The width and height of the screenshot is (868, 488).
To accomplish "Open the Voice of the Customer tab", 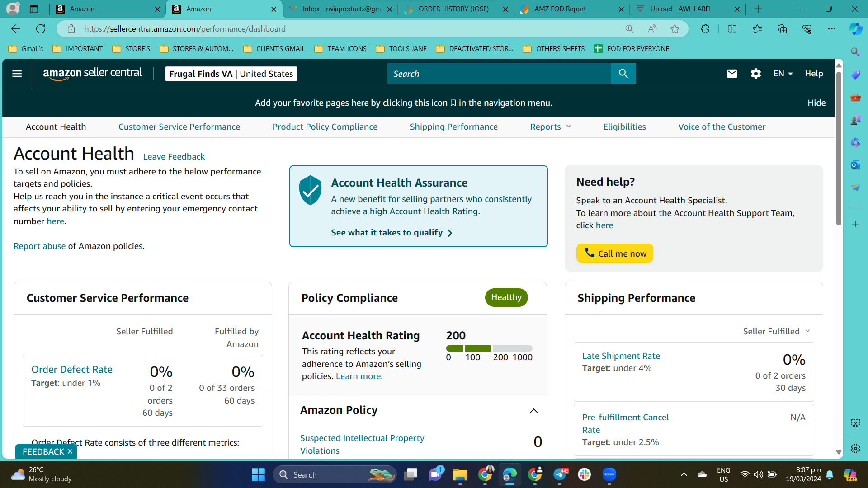I will 722,127.
